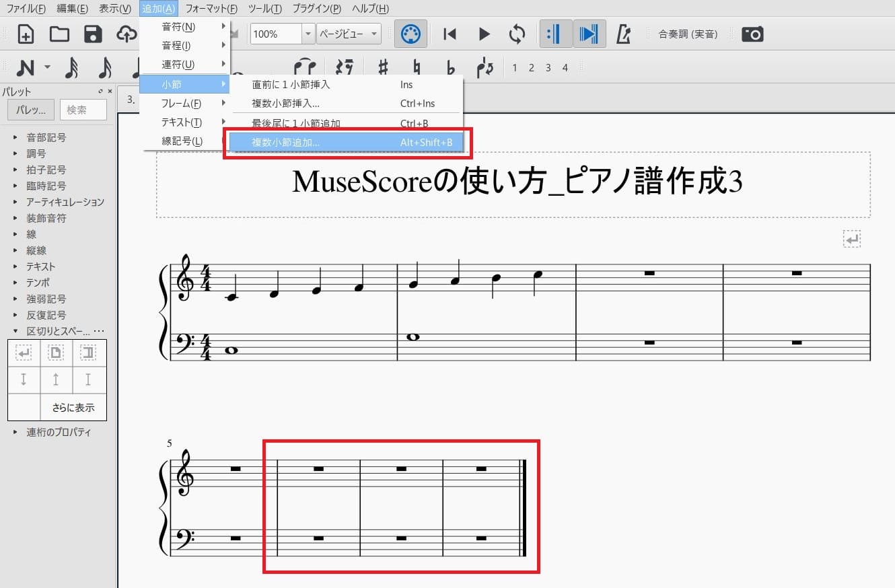
Task: Click the さらに表示 button
Action: [73, 407]
